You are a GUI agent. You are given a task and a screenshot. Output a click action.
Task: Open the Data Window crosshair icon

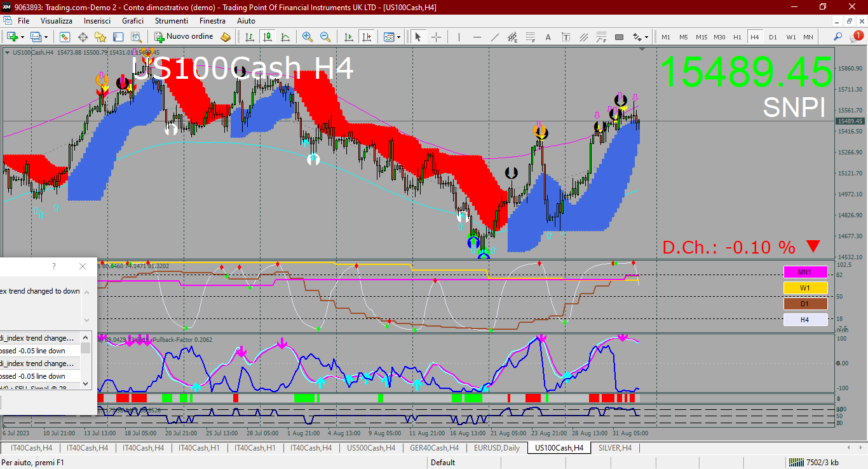click(x=83, y=37)
